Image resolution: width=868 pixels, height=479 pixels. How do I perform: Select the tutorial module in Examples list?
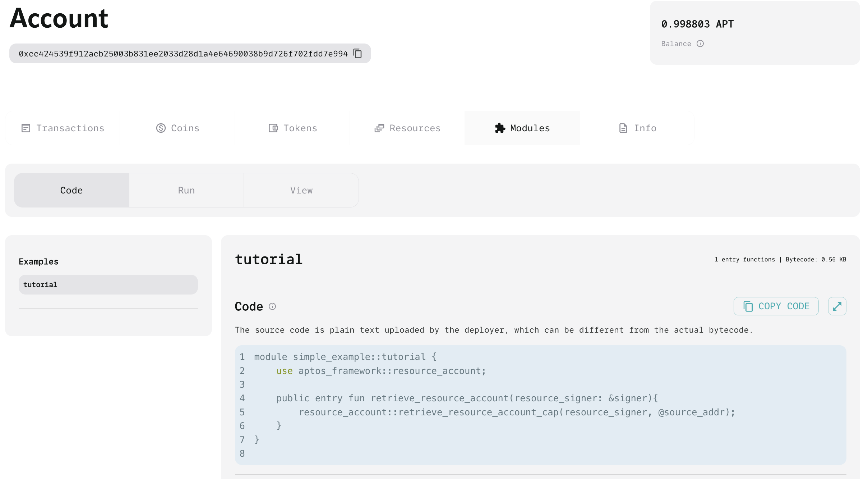tap(108, 285)
